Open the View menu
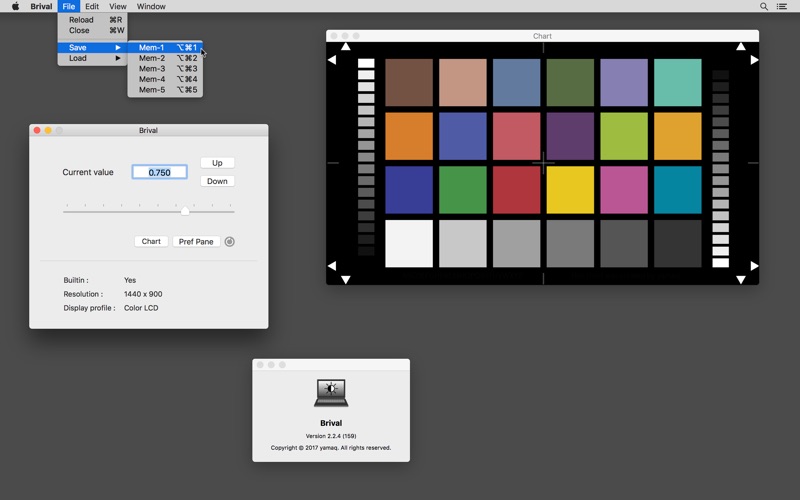The width and height of the screenshot is (800, 500). (118, 6)
